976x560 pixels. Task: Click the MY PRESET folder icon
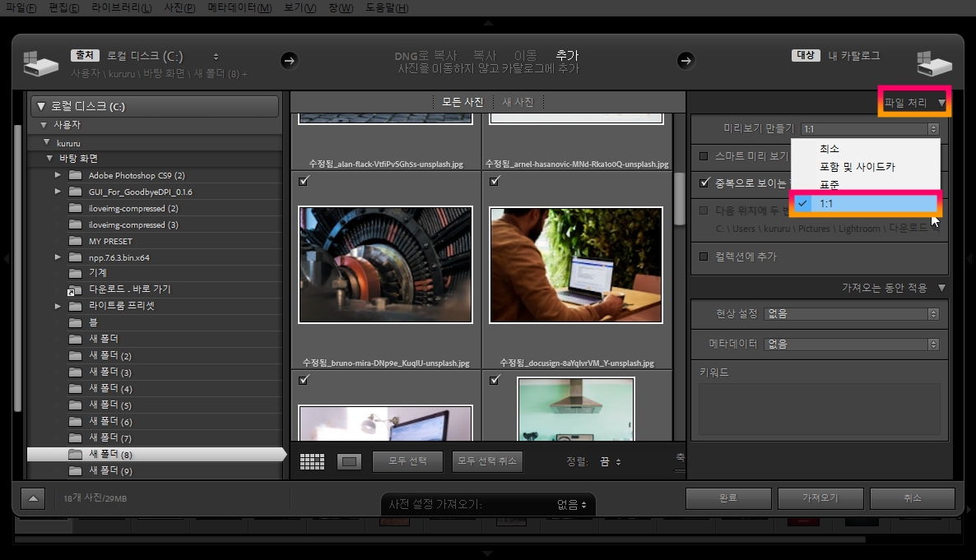click(x=76, y=241)
